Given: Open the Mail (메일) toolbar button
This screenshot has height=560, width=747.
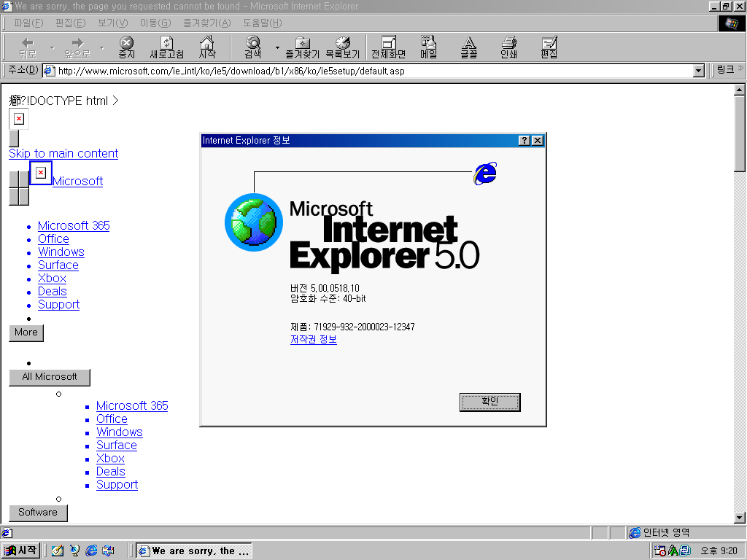Looking at the screenshot, I should (428, 47).
